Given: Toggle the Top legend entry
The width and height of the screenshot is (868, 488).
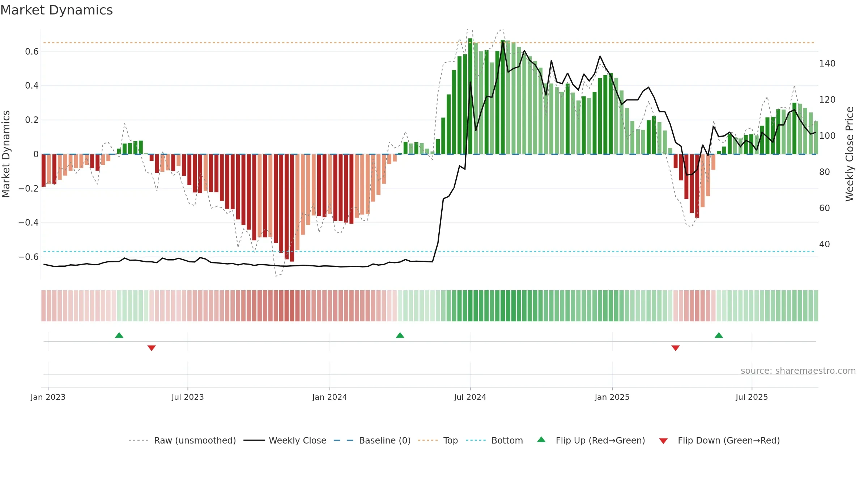Looking at the screenshot, I should click(x=438, y=440).
